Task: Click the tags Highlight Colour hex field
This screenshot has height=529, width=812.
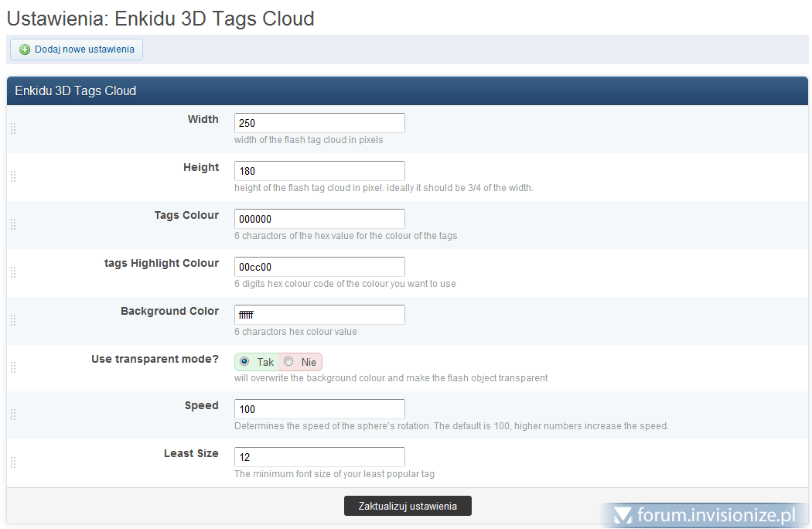Action: click(319, 267)
